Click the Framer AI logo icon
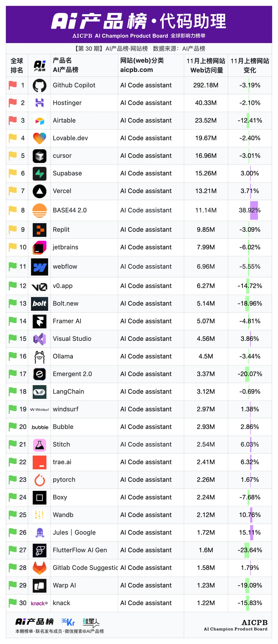 (39, 321)
